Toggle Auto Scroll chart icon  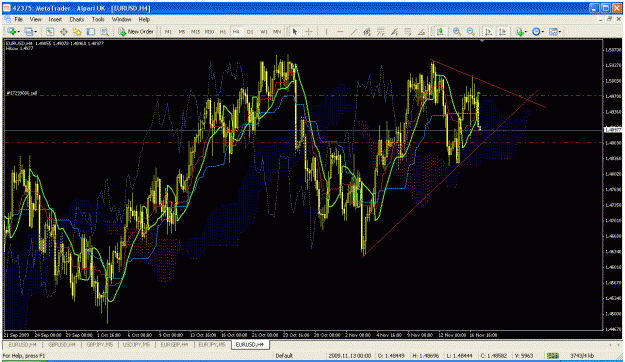(x=489, y=31)
